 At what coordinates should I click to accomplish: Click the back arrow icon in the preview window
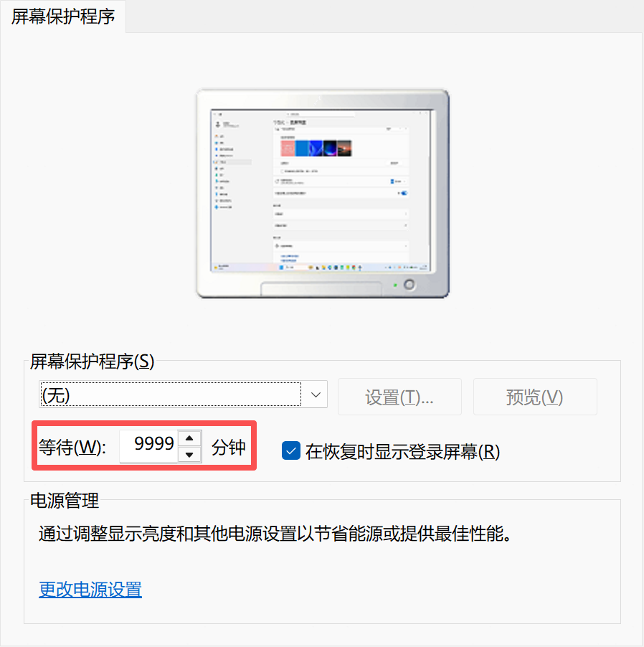214,114
